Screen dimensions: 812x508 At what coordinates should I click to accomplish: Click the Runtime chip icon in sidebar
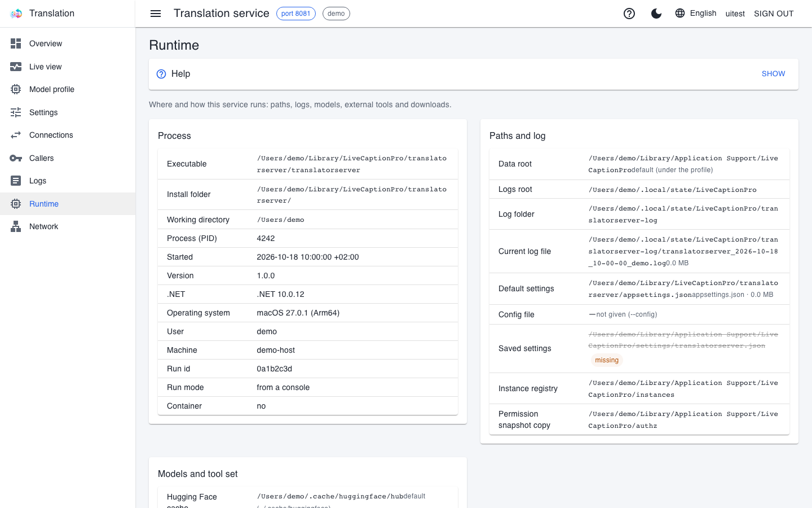[16, 204]
